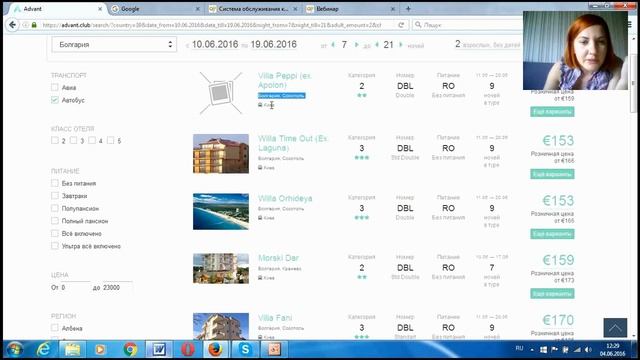The width and height of the screenshot is (640, 360).
Task: Open File Explorer folder icon on taskbar
Action: (72, 349)
